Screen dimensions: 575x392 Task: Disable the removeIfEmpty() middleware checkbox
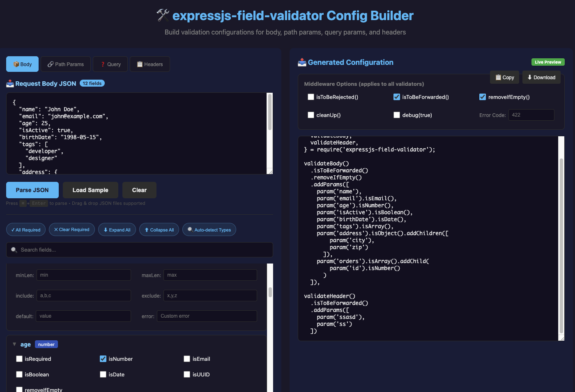(x=482, y=97)
